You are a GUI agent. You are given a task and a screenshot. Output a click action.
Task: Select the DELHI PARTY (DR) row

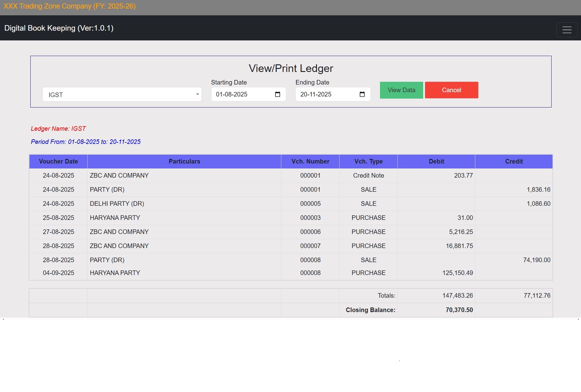(117, 204)
